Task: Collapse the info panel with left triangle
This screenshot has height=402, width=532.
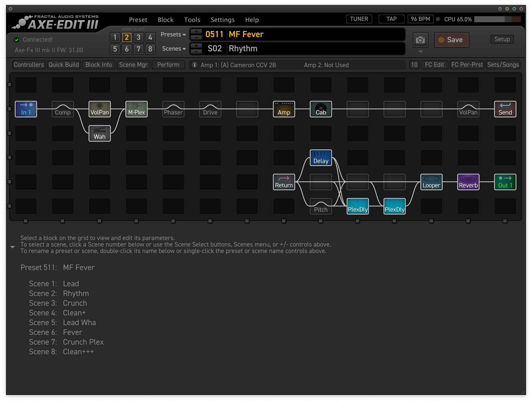Action: tap(13, 247)
